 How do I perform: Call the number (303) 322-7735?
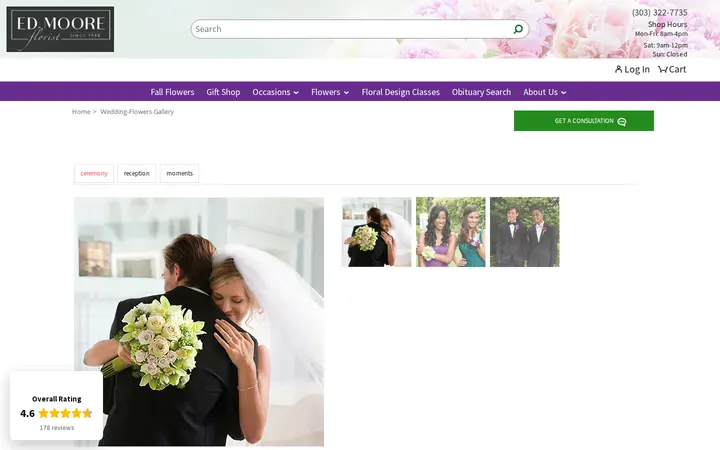point(659,12)
